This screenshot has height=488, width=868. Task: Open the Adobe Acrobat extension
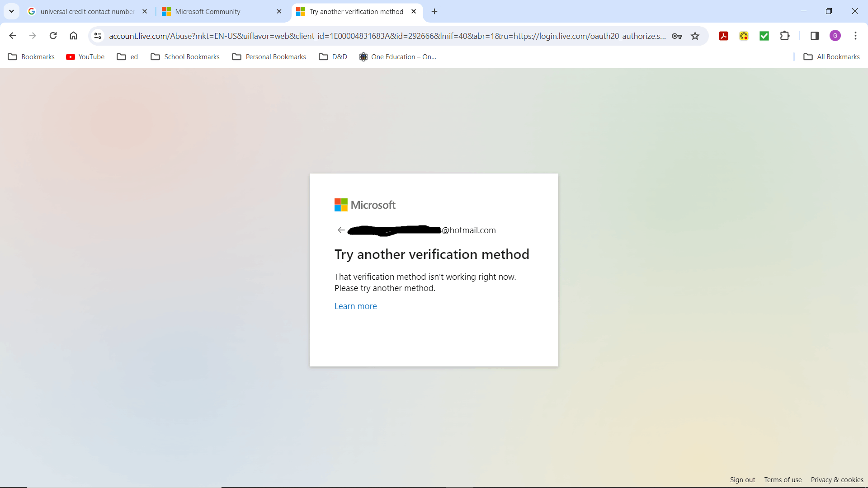723,36
